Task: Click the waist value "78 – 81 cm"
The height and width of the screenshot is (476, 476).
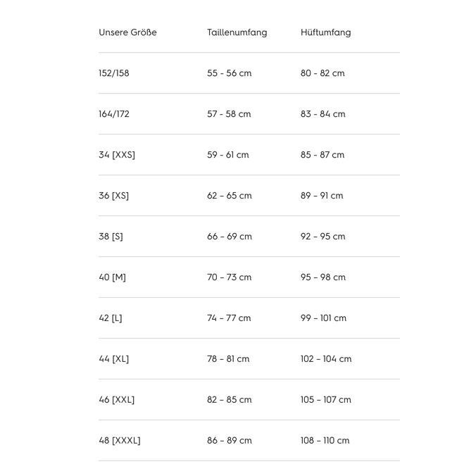Action: (x=228, y=359)
